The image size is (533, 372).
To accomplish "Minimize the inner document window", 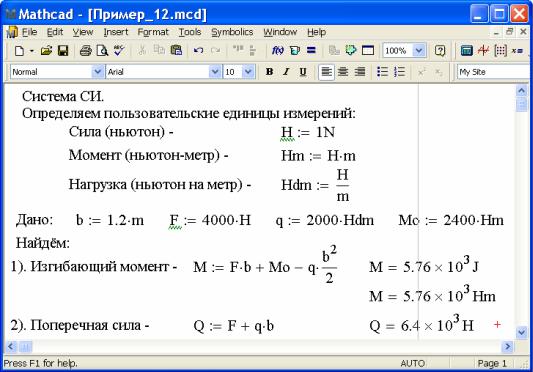I will [x=496, y=32].
